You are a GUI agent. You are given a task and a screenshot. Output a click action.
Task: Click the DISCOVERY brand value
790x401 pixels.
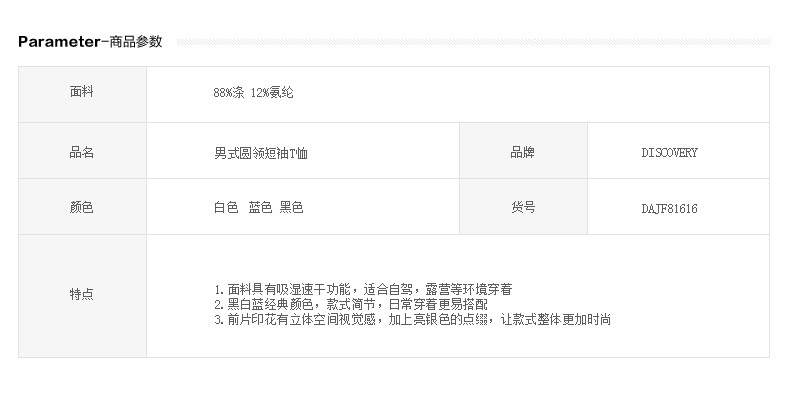(x=669, y=153)
